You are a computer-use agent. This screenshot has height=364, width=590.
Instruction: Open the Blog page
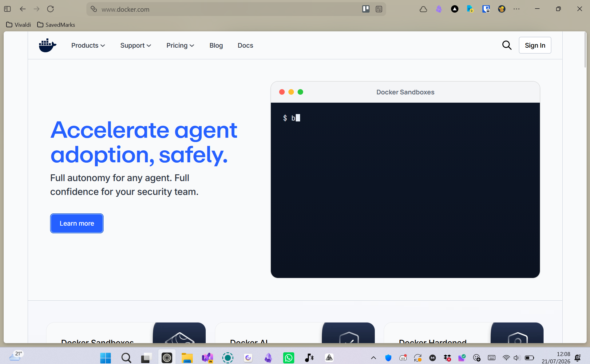(x=216, y=45)
